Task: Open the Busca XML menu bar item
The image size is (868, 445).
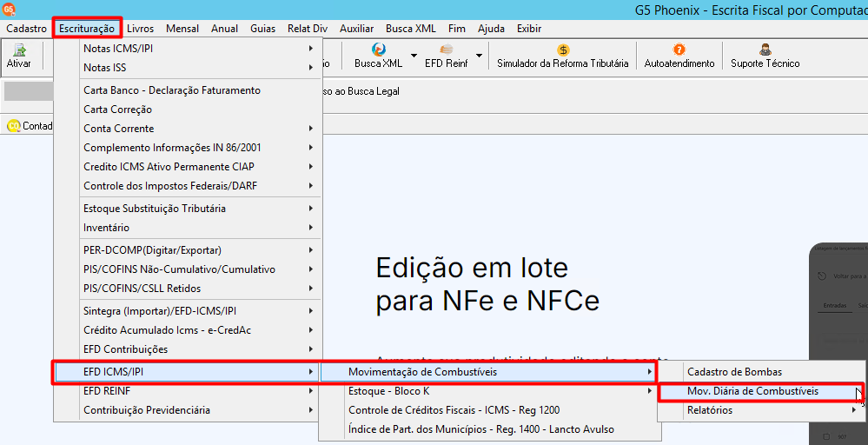Action: pos(411,28)
